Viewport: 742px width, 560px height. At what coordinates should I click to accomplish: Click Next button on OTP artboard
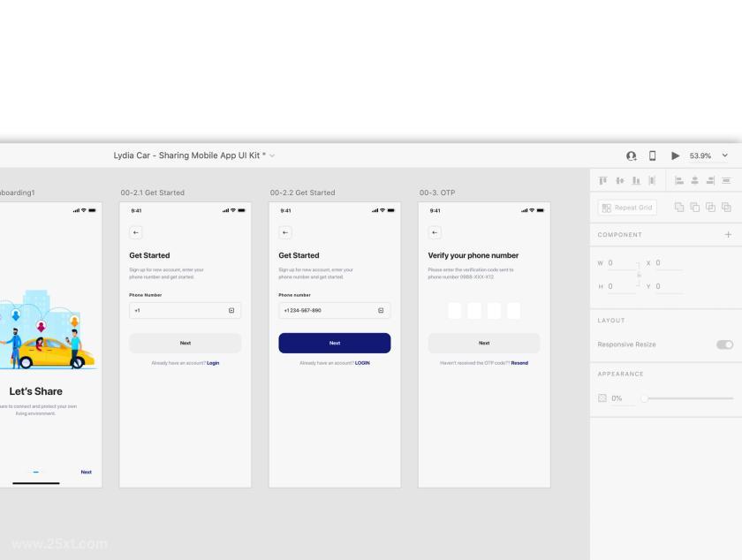[484, 343]
